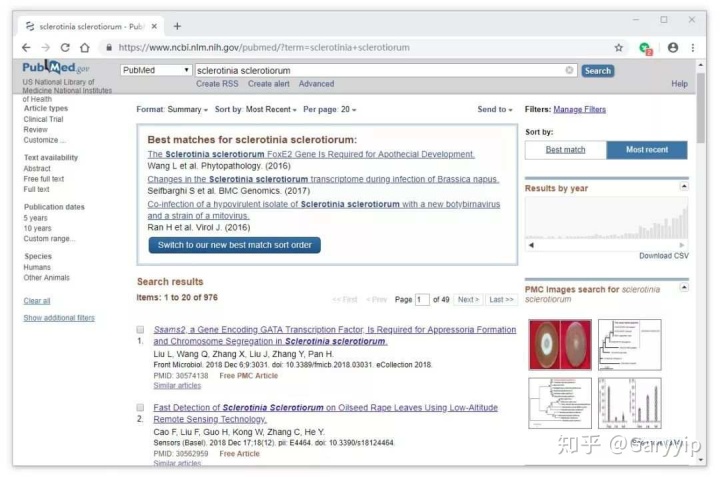This screenshot has height=477, width=720.
Task: Switch sorting to Best match
Action: coord(565,150)
